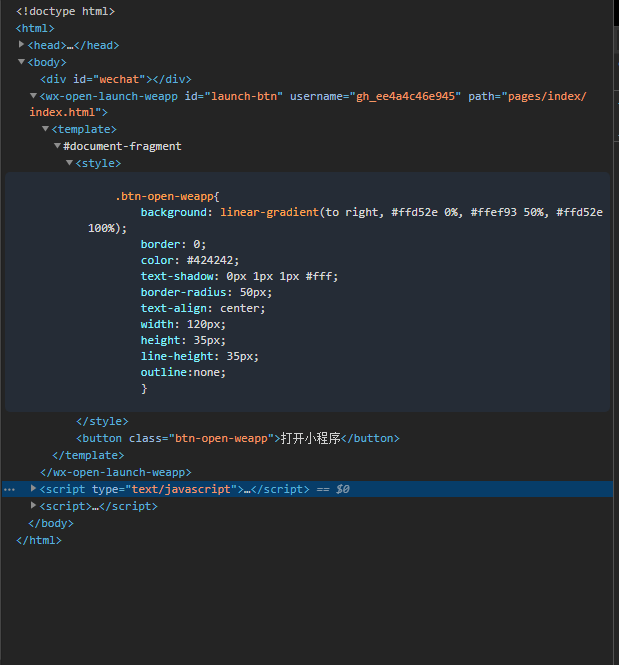The width and height of the screenshot is (619, 665).
Task: Collapse the style element node
Action: [x=70, y=162]
